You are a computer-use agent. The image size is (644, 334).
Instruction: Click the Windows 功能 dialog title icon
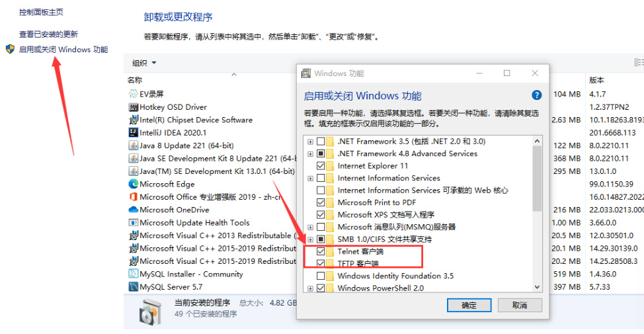pos(306,73)
